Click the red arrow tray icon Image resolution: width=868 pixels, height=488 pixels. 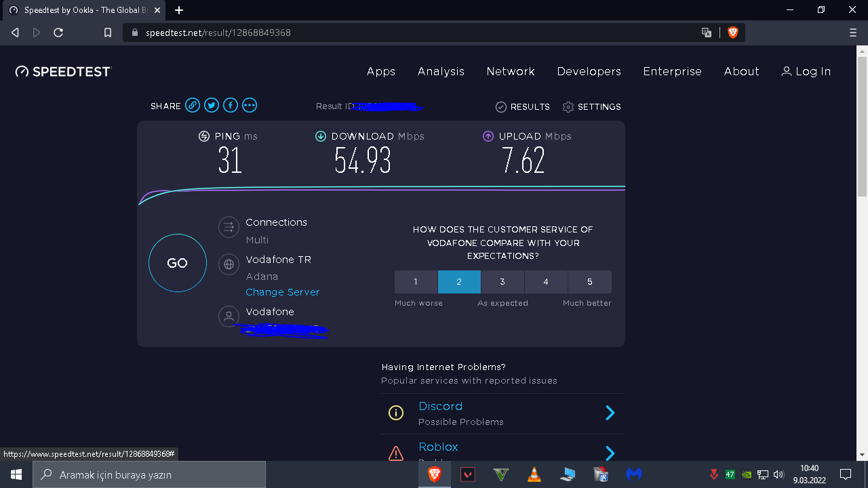point(714,474)
